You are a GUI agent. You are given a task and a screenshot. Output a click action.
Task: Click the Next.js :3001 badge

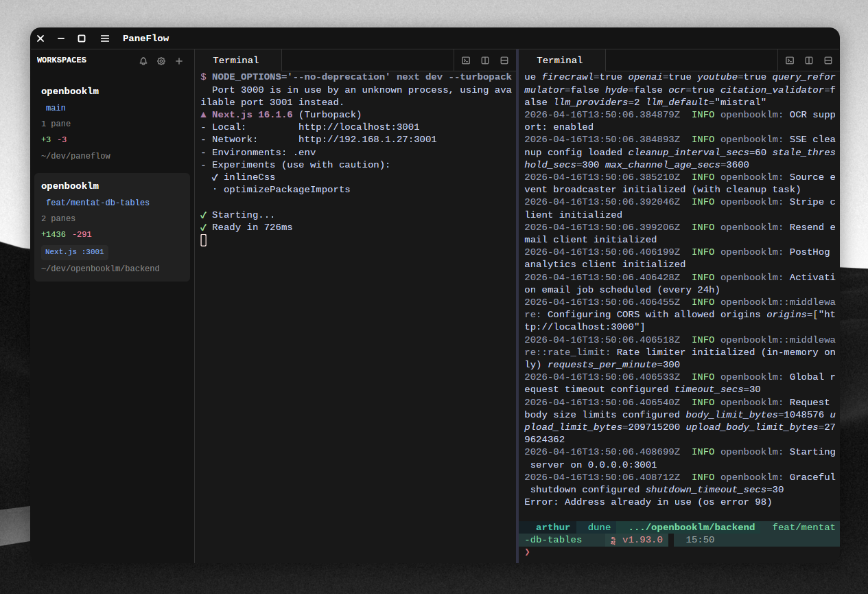pyautogui.click(x=74, y=251)
